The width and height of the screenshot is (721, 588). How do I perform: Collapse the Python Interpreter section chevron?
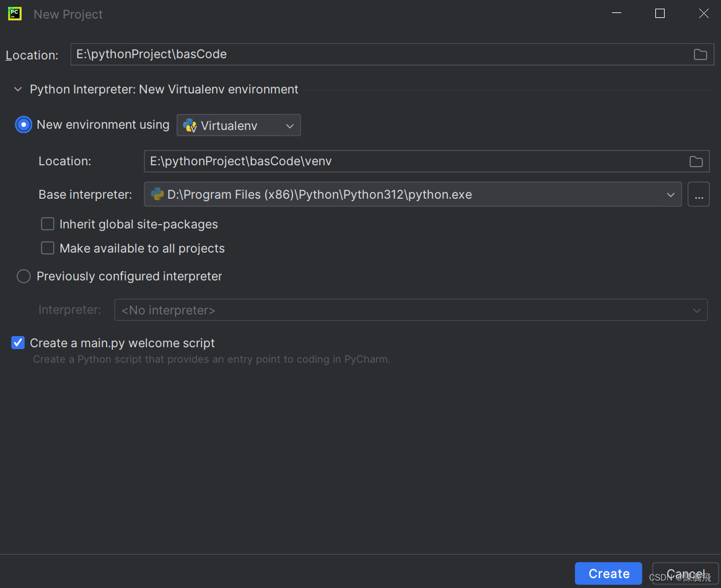coord(18,89)
